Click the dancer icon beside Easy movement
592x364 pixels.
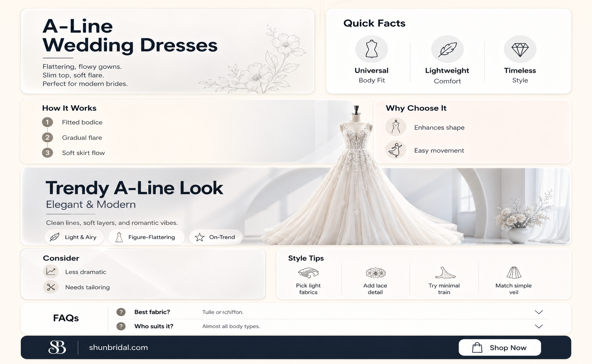click(x=395, y=150)
